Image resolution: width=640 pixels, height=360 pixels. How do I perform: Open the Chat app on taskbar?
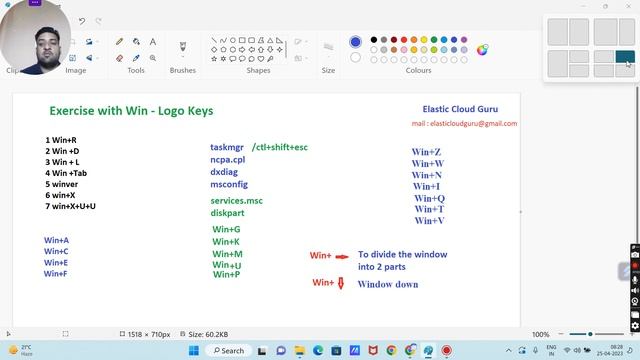point(281,351)
